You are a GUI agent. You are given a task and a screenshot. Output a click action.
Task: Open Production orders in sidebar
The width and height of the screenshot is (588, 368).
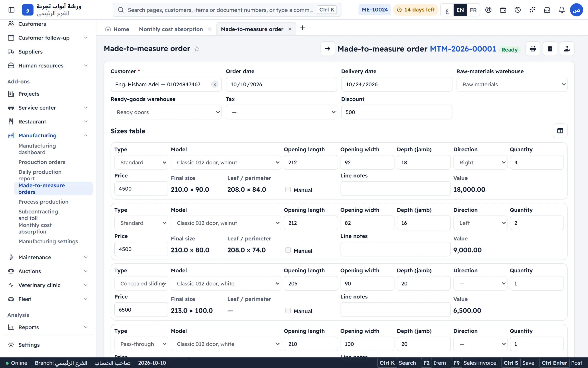pos(42,162)
